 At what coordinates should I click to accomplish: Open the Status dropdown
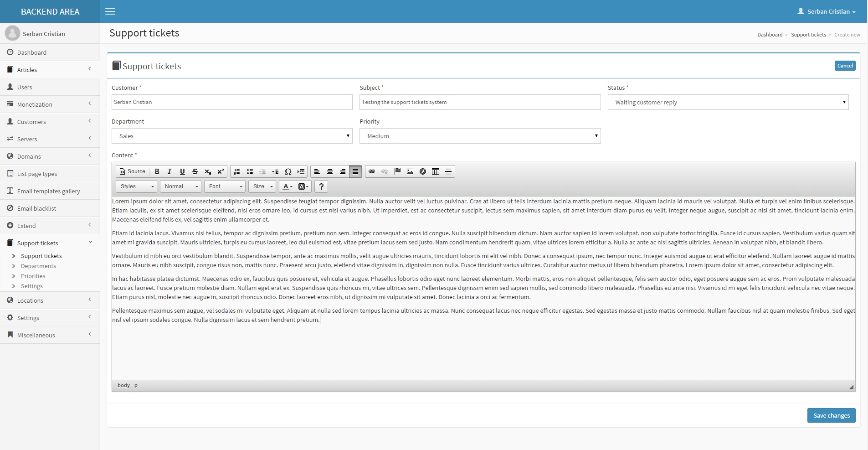(728, 102)
